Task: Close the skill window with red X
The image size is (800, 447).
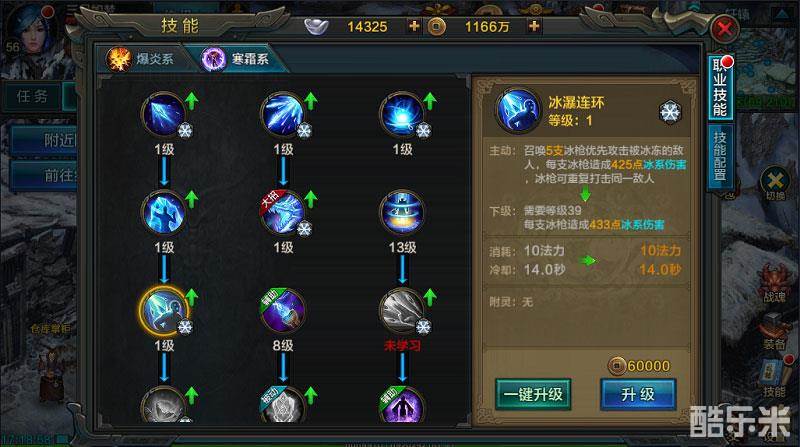Action: pos(724,29)
